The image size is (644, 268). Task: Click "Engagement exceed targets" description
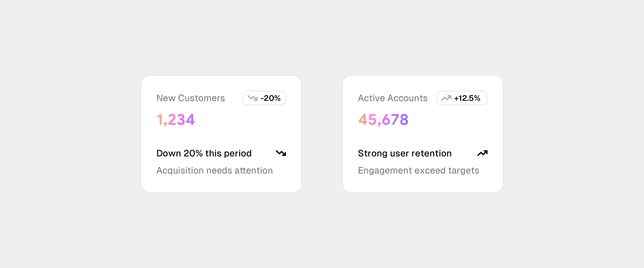click(x=418, y=171)
